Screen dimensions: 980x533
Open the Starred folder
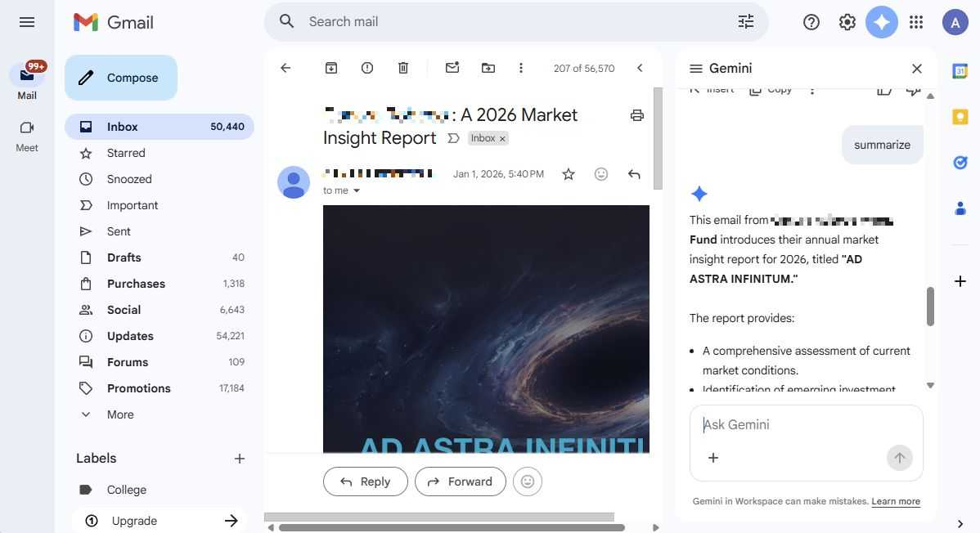(x=160, y=153)
